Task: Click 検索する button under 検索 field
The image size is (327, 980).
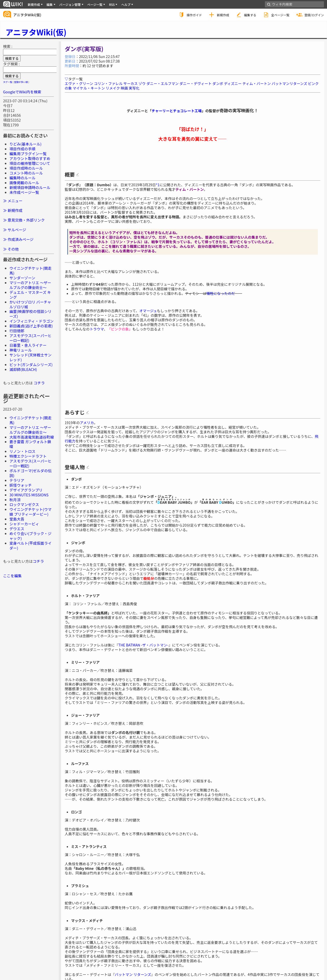Action: coord(12,59)
